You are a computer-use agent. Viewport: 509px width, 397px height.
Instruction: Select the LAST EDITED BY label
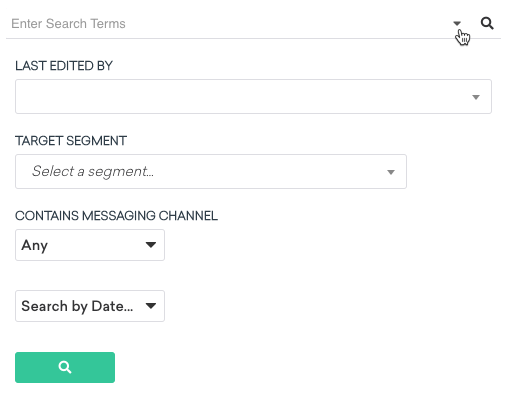(64, 66)
